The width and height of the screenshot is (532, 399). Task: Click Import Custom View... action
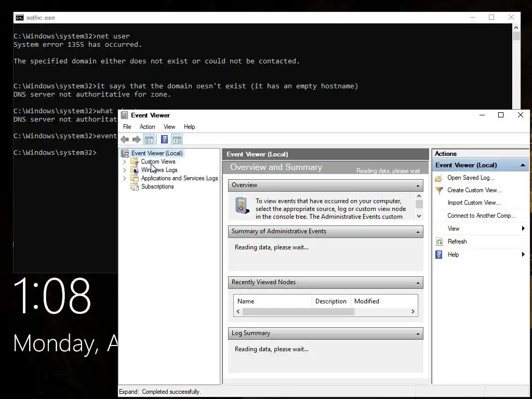coord(474,203)
